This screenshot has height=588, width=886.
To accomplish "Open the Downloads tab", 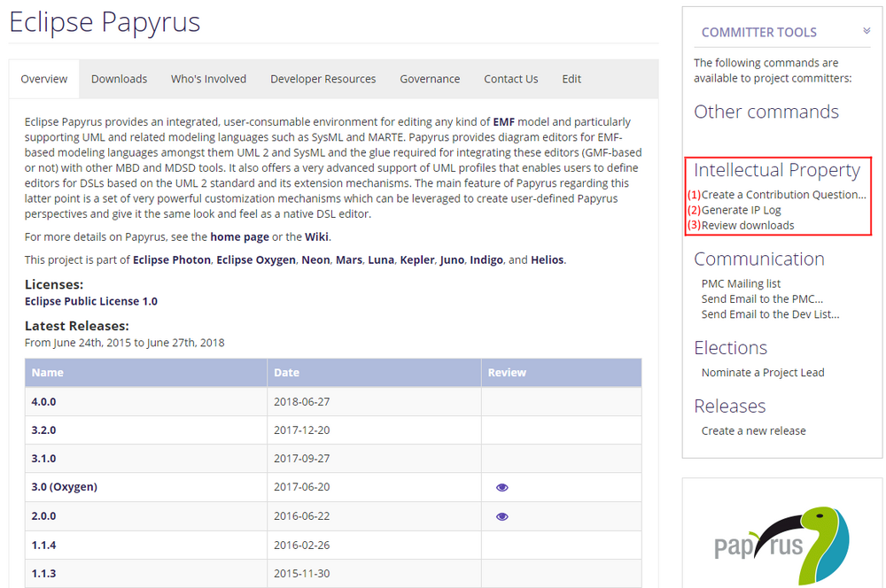I will 120,79.
